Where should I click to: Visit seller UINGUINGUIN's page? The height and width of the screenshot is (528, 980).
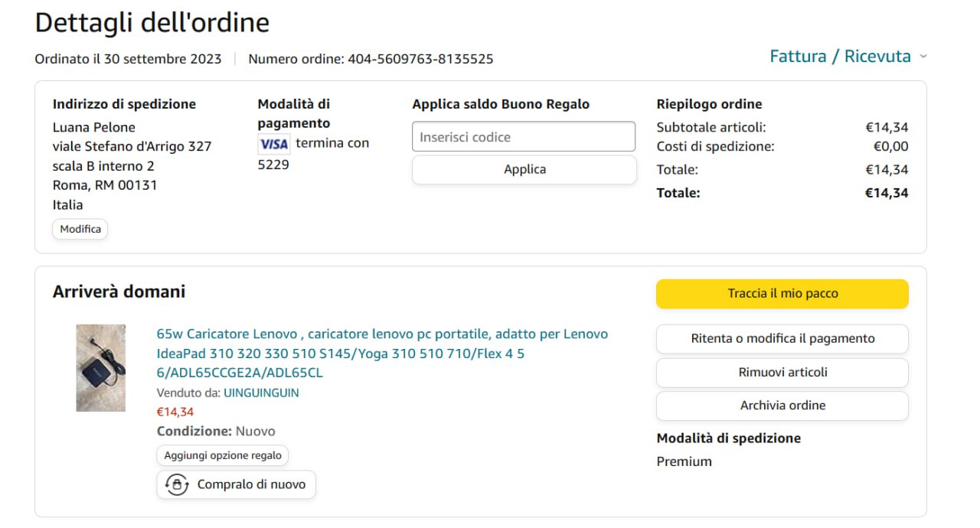(x=261, y=393)
